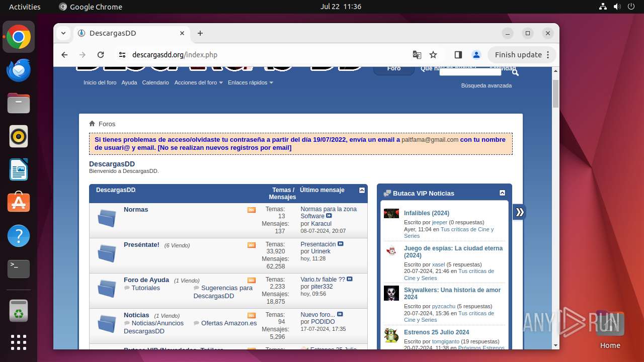This screenshot has width=644, height=362.
Task: Collapse the DescargasDD forum category
Action: 362,191
